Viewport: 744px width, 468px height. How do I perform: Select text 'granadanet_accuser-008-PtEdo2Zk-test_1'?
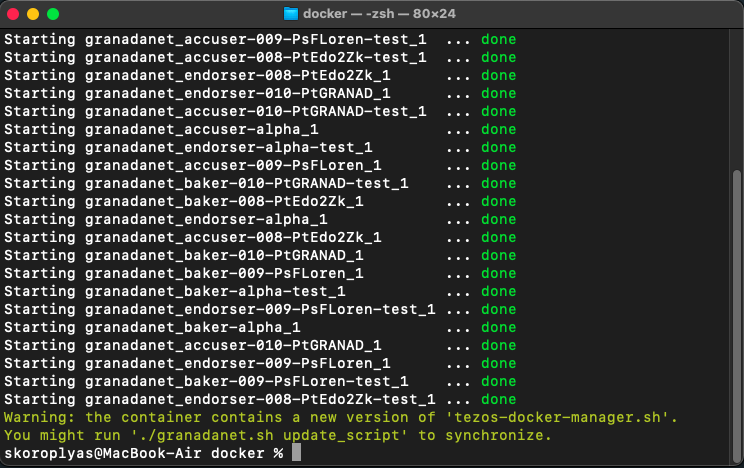click(x=256, y=57)
